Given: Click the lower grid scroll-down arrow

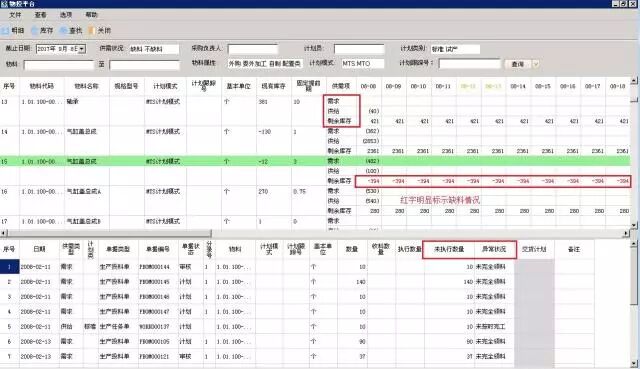Looking at the screenshot, I should click(634, 364).
